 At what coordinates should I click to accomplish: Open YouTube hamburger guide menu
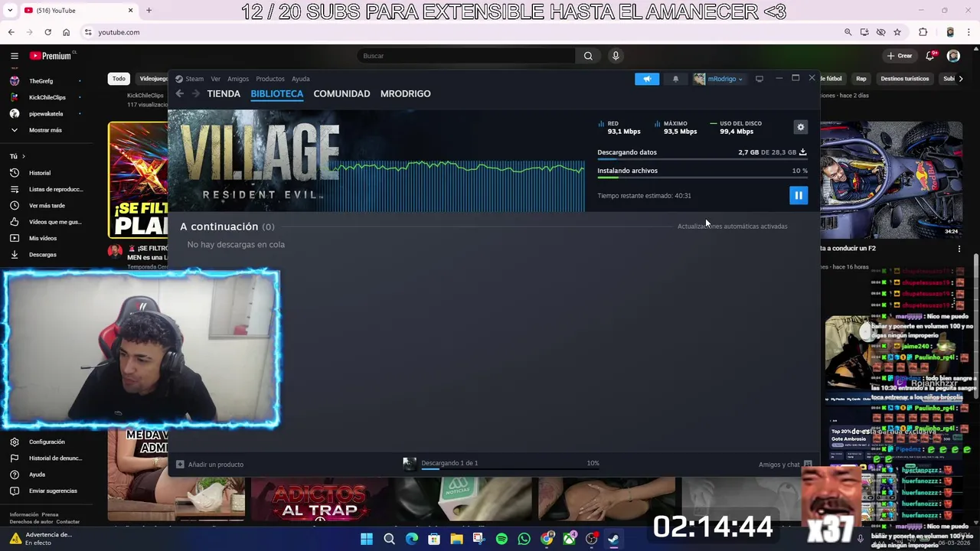point(14,56)
